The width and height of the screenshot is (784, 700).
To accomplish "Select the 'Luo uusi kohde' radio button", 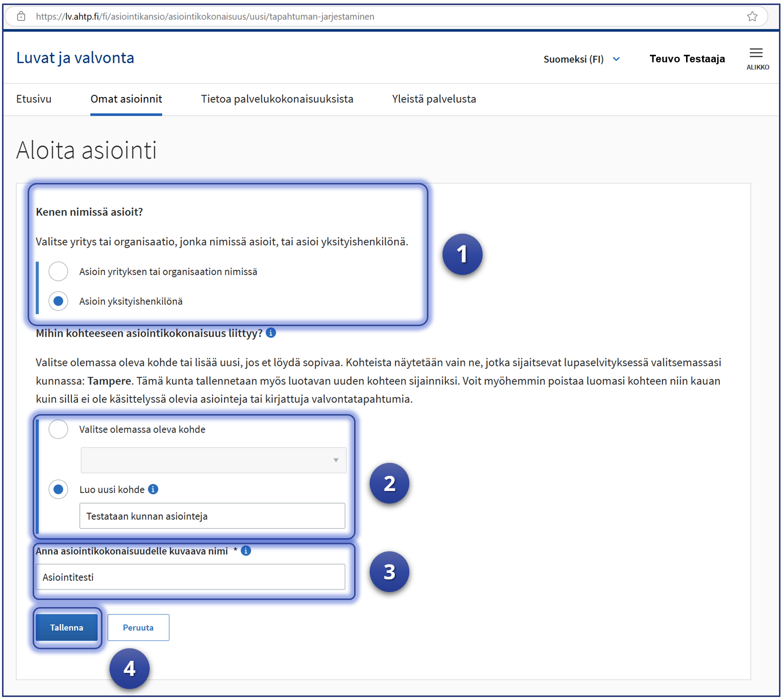I will (58, 489).
